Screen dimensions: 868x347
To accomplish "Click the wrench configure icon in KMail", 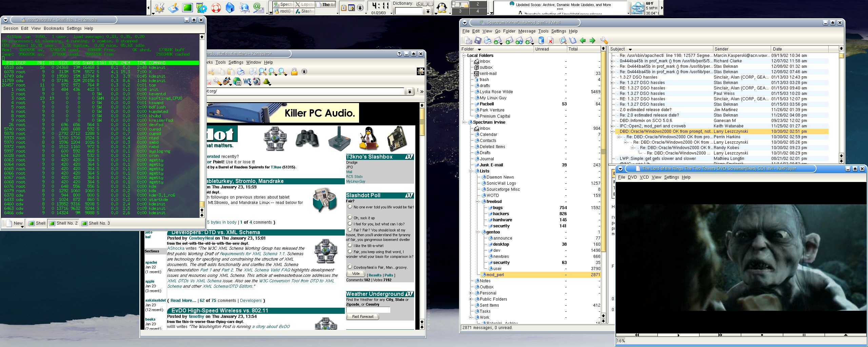I will (604, 41).
